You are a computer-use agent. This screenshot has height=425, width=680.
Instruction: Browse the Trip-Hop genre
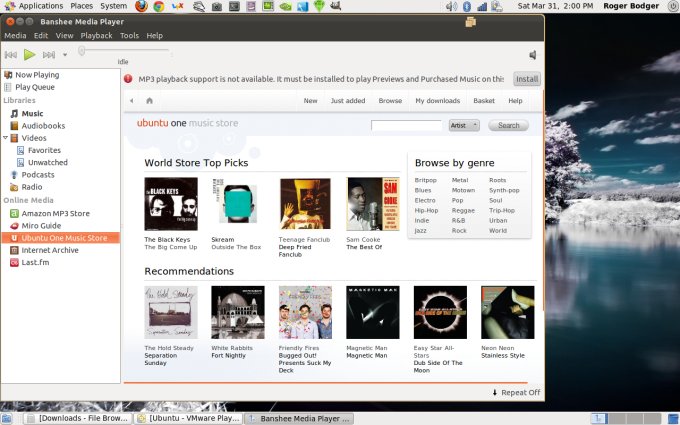click(502, 210)
